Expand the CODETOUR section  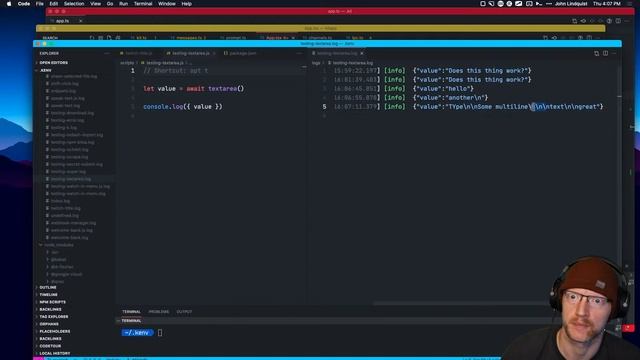pos(50,346)
